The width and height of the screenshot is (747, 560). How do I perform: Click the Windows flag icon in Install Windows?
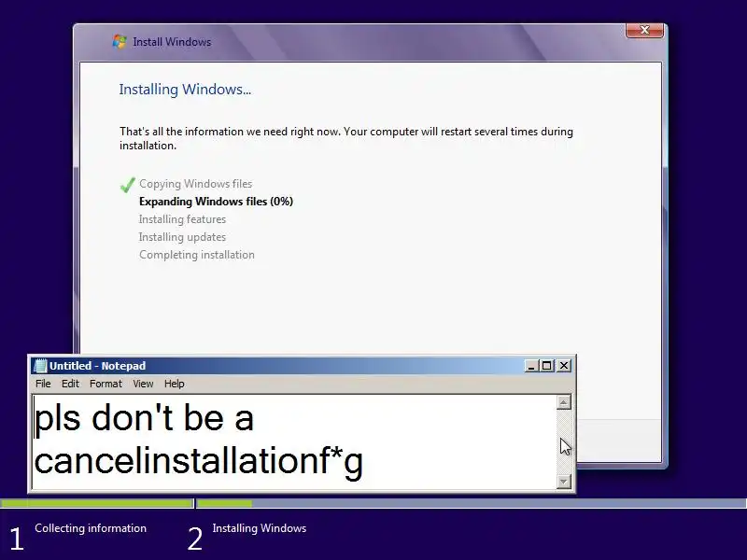[120, 41]
